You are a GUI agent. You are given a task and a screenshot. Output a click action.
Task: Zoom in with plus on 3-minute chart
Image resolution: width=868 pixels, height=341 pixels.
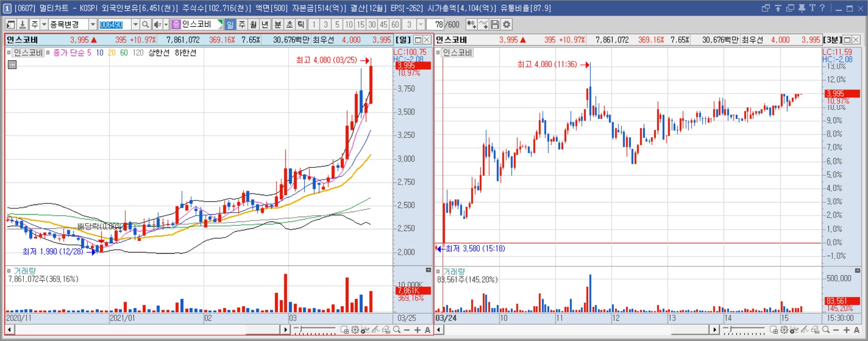click(847, 330)
